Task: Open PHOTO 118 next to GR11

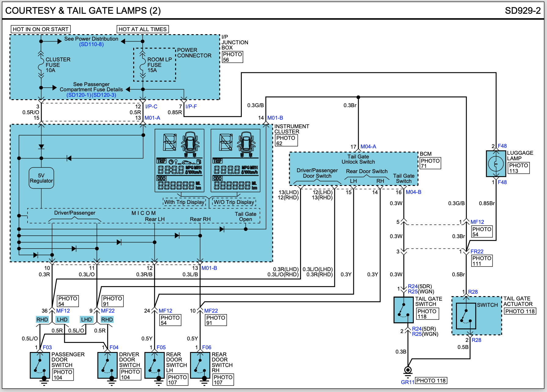Action: 431,381
